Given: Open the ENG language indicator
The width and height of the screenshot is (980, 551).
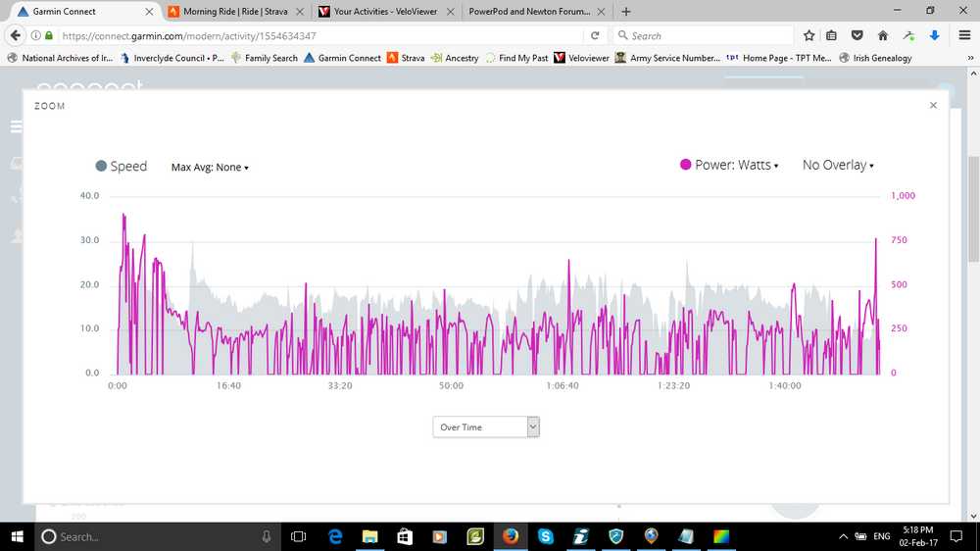Looking at the screenshot, I should point(881,536).
